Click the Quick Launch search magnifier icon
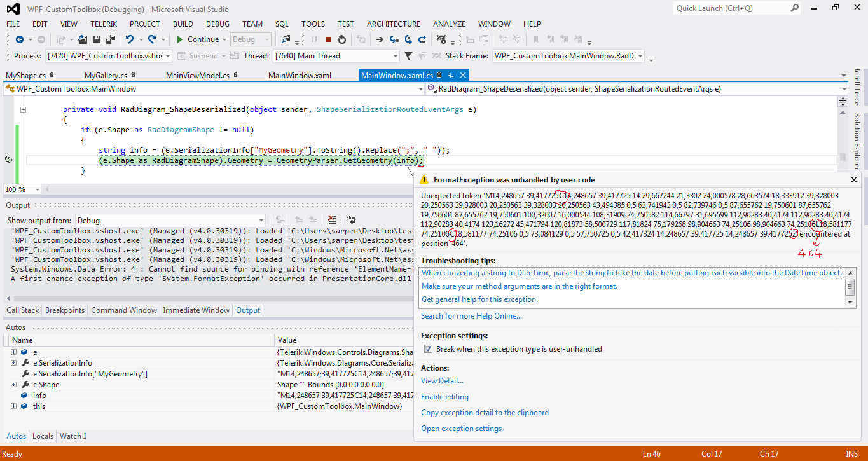Image resolution: width=868 pixels, height=461 pixels. (x=795, y=8)
